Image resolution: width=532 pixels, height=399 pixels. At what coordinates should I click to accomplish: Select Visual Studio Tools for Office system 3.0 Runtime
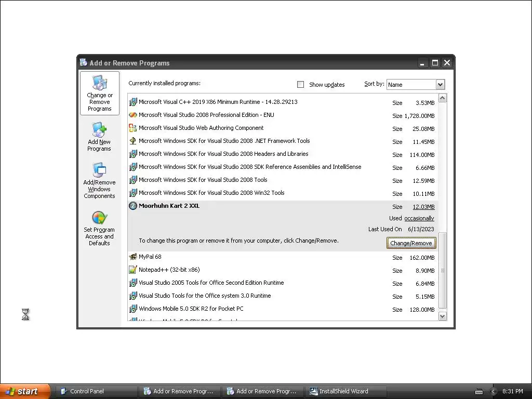283,296
